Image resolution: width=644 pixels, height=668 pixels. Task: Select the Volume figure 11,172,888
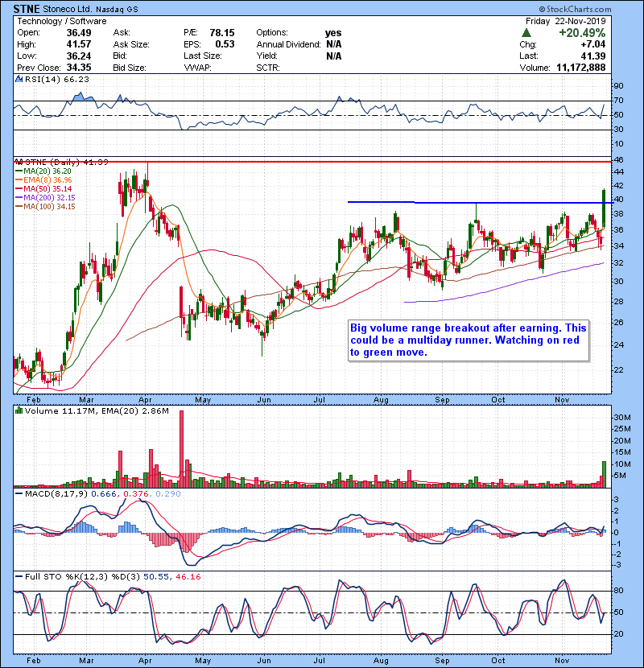pyautogui.click(x=581, y=68)
